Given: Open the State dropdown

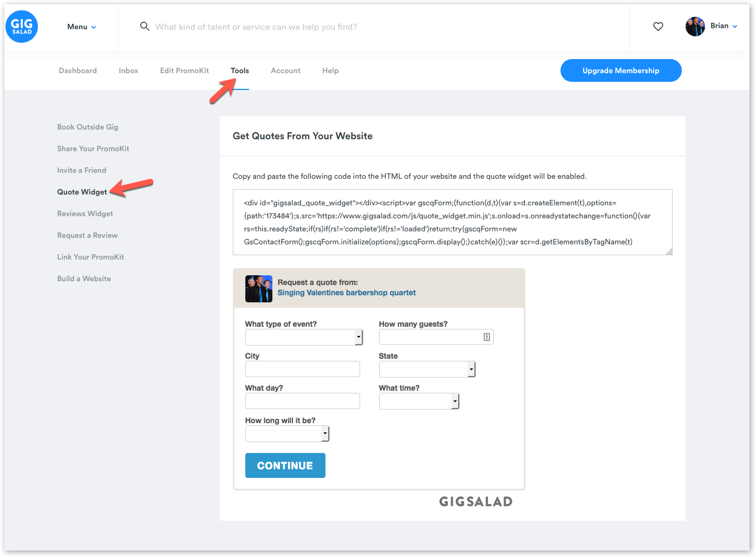Looking at the screenshot, I should tap(427, 369).
